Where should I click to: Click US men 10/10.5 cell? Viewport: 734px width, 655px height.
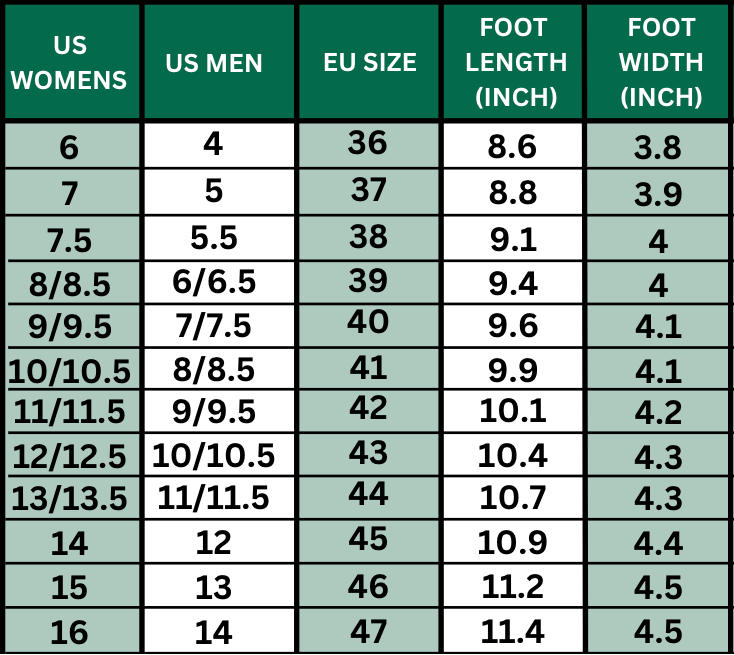pos(214,455)
